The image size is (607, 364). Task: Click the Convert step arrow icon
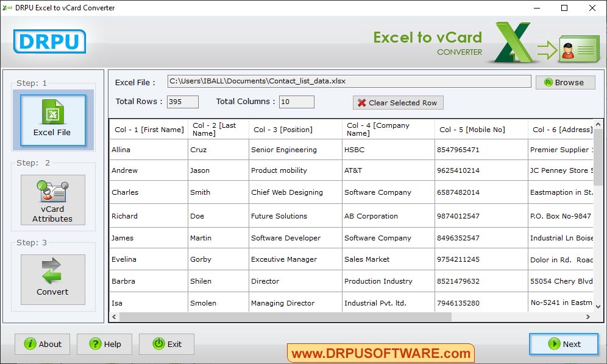tap(52, 272)
